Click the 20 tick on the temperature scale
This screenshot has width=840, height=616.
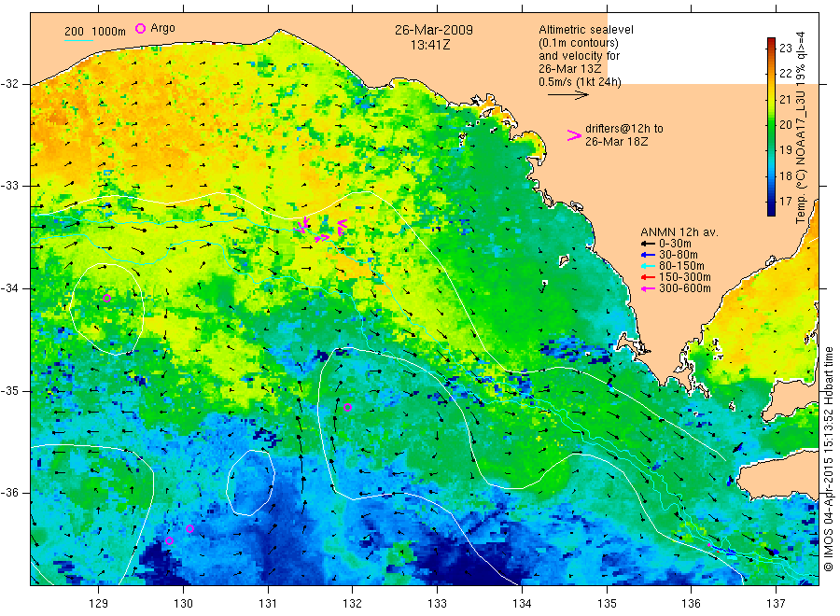[x=785, y=125]
